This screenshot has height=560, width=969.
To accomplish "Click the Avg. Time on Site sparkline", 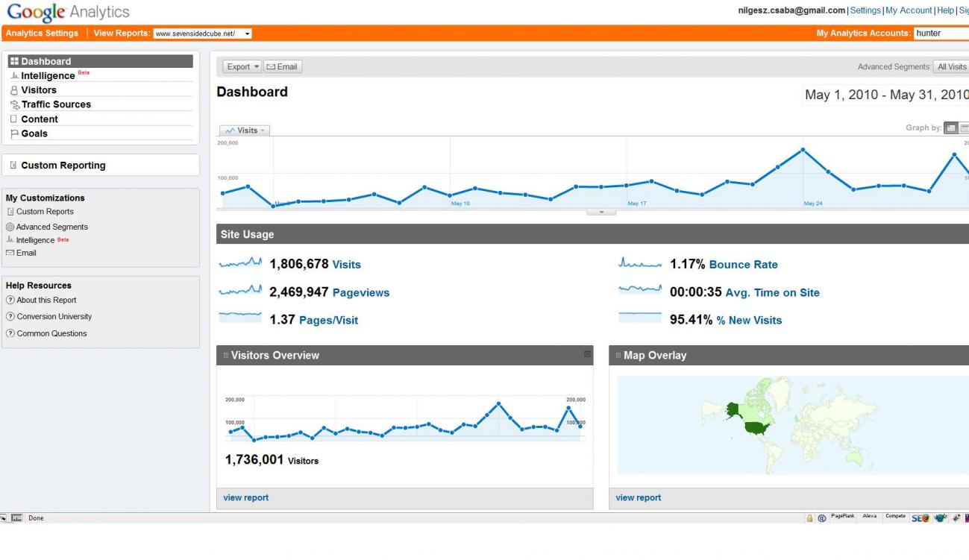I will pyautogui.click(x=640, y=291).
